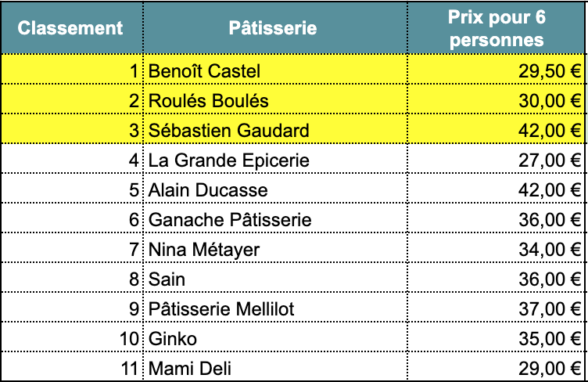Select the Pâtisserie header cell
This screenshot has width=588, height=382.
[x=273, y=28]
